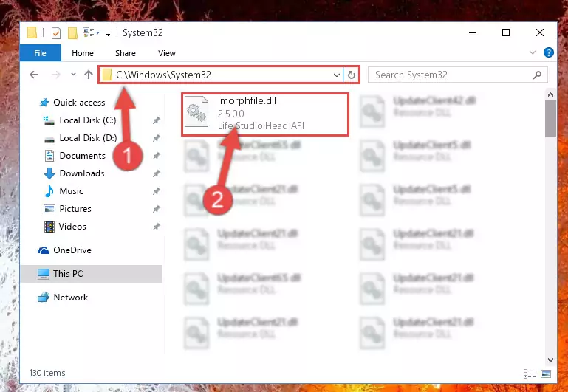The width and height of the screenshot is (568, 392).
Task: Click the scrollbar up arrow
Action: (550, 94)
